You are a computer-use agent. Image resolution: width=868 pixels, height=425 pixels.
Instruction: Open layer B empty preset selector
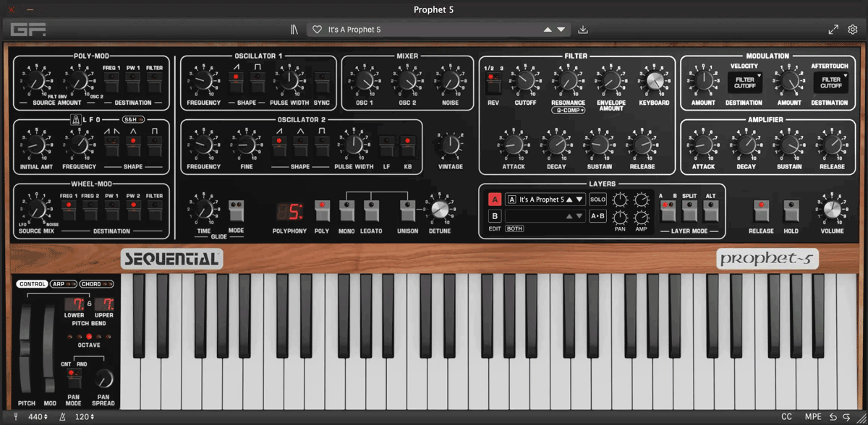pos(545,216)
